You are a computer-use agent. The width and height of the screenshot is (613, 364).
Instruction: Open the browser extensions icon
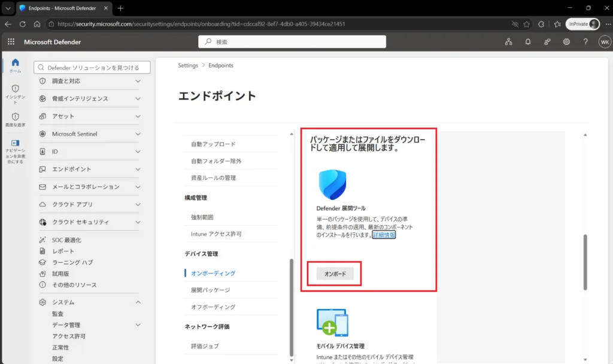click(x=541, y=24)
